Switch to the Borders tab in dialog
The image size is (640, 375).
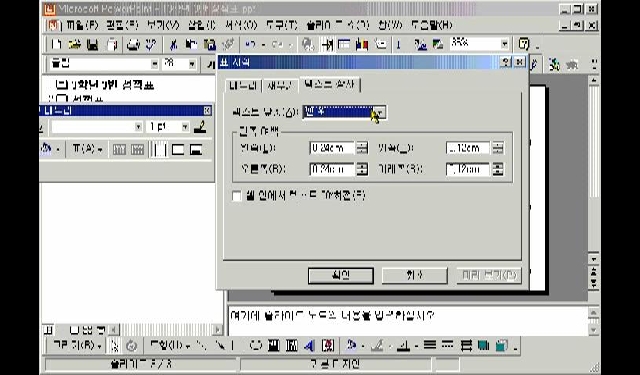pos(243,85)
